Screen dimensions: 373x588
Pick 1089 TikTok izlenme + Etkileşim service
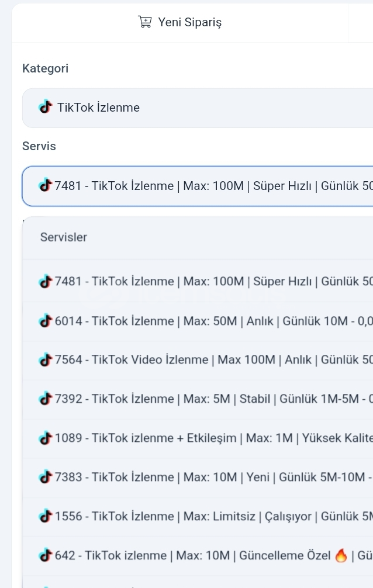(198, 438)
